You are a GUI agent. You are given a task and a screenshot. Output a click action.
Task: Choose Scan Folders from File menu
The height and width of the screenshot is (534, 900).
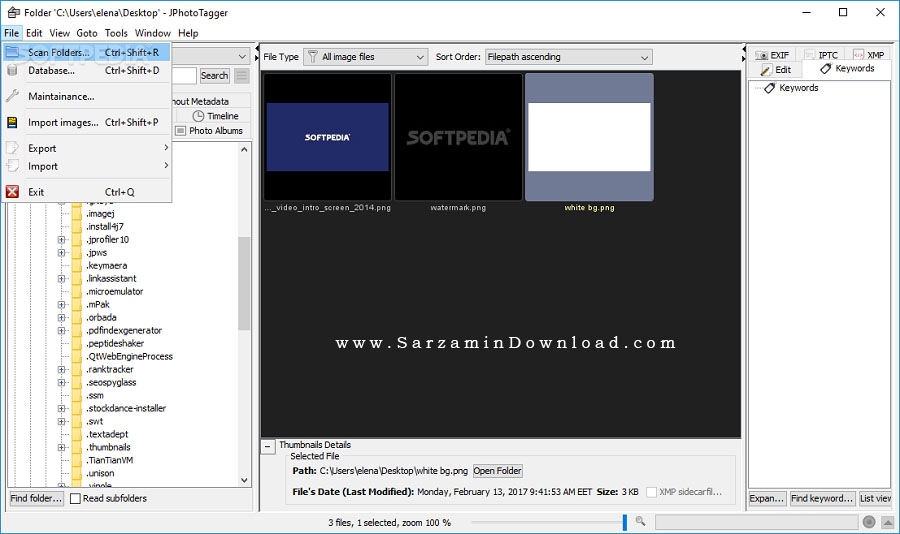(x=87, y=52)
